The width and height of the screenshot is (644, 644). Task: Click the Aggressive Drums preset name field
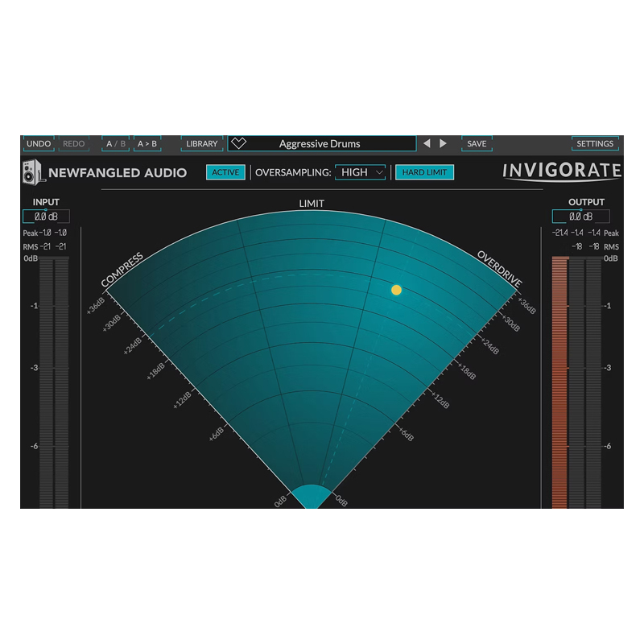coord(322,144)
